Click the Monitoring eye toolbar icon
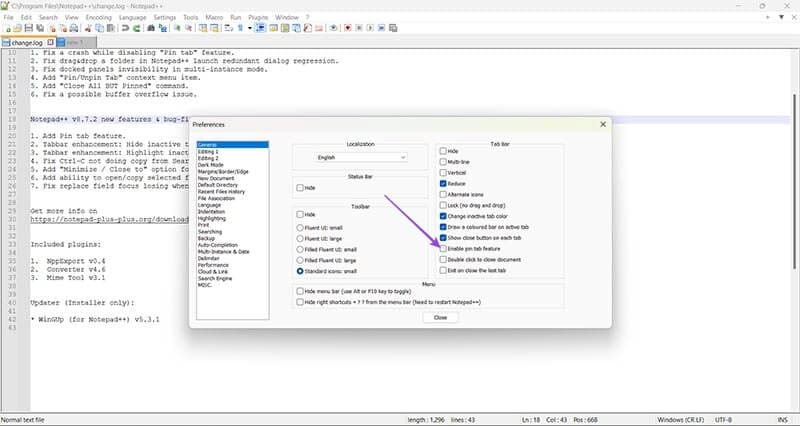 coord(333,28)
